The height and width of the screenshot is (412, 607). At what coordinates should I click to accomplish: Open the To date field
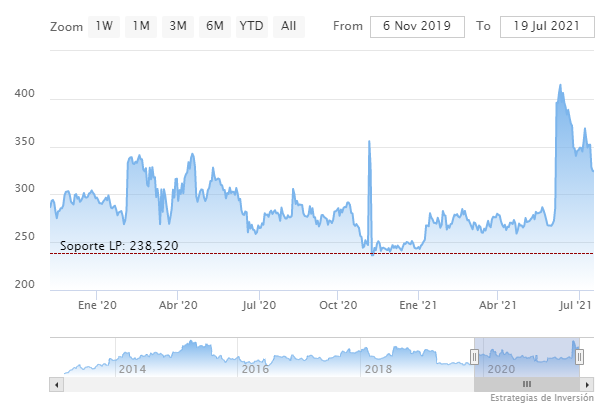543,26
